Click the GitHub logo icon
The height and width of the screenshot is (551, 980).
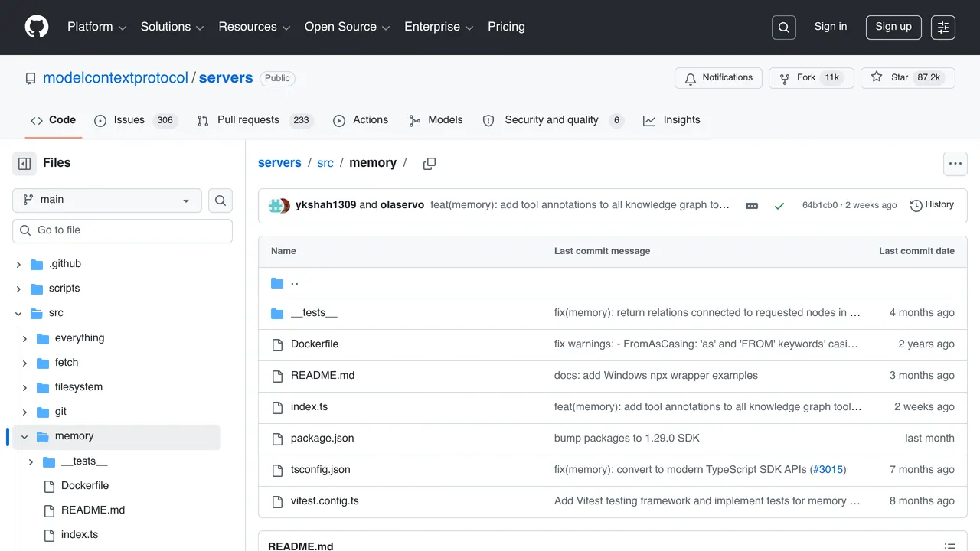37,27
